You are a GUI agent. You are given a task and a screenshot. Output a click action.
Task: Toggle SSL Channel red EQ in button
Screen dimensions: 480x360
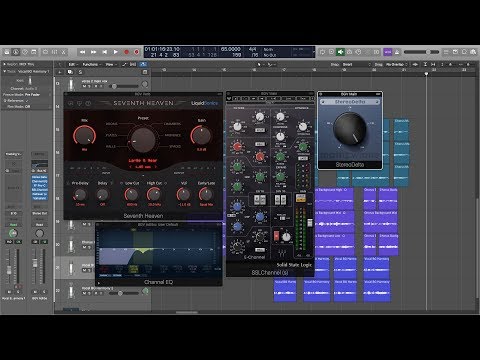click(276, 236)
